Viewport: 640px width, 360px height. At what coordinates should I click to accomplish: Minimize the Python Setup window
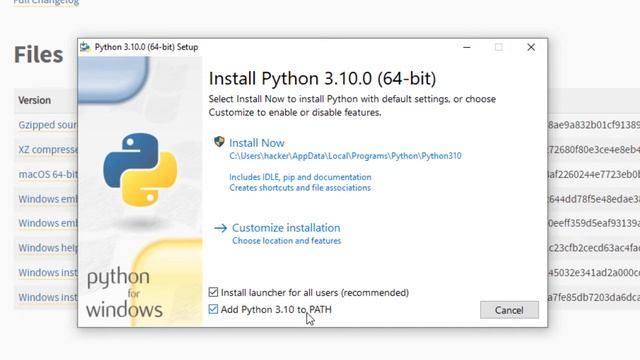(x=467, y=47)
